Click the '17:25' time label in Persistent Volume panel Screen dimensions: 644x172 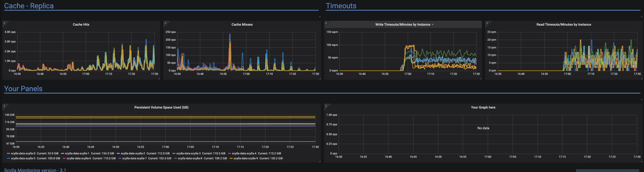tap(290, 147)
